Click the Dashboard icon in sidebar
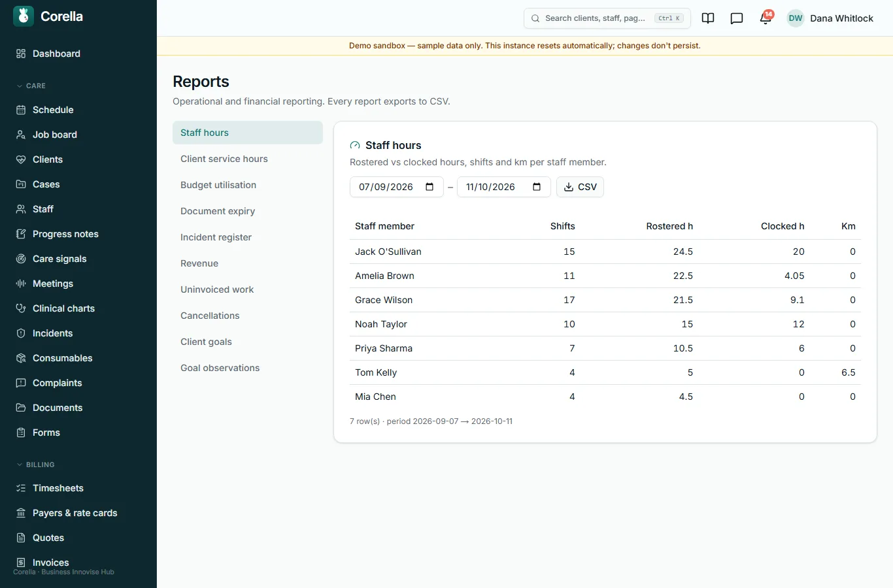This screenshot has height=588, width=893. click(21, 54)
